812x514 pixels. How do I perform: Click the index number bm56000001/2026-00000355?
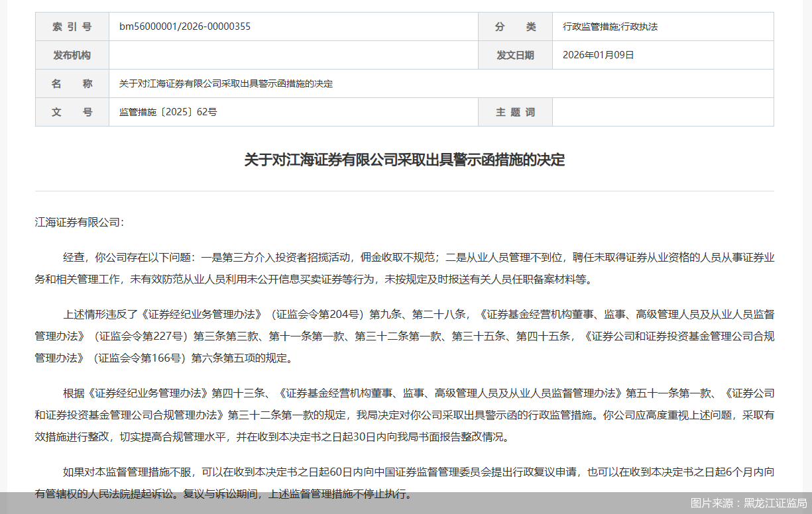coord(184,26)
